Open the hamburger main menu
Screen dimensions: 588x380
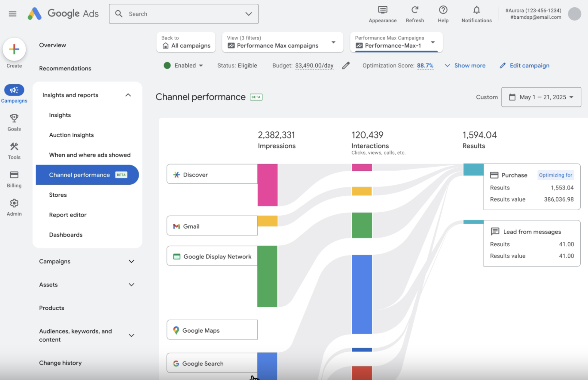coord(12,14)
